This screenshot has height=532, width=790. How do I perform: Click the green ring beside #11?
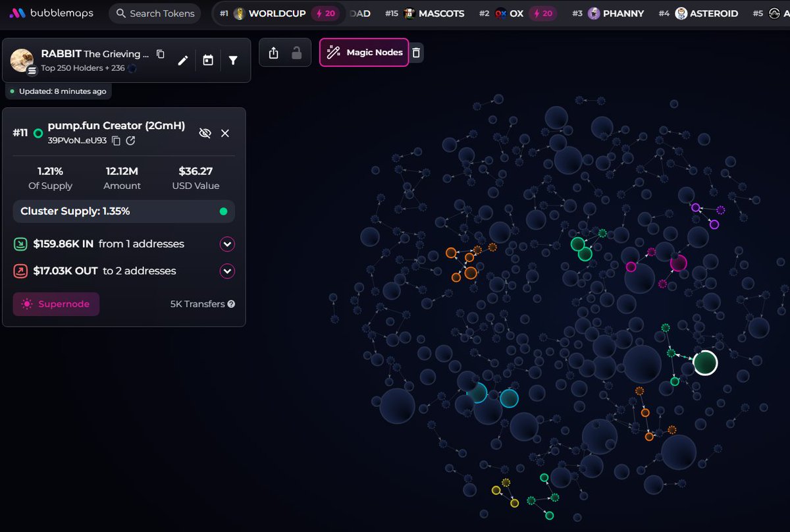pos(38,133)
